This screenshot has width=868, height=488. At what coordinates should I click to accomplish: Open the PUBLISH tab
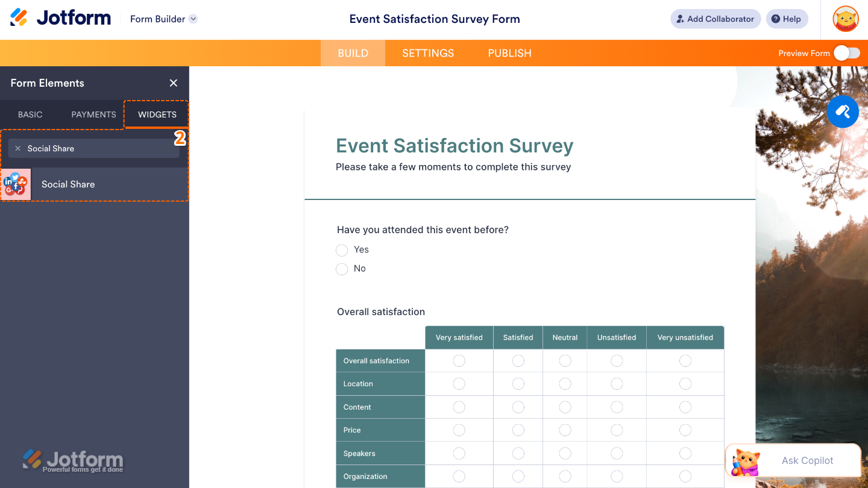[x=510, y=53]
